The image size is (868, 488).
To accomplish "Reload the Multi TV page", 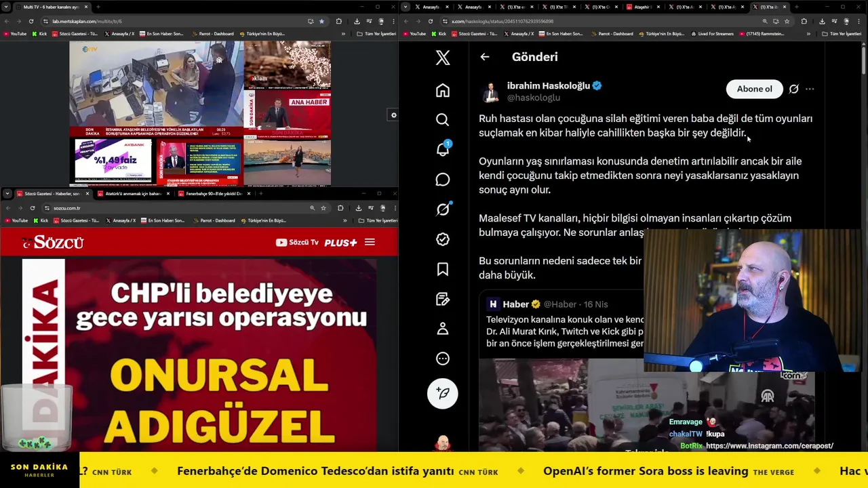I will coord(31,21).
